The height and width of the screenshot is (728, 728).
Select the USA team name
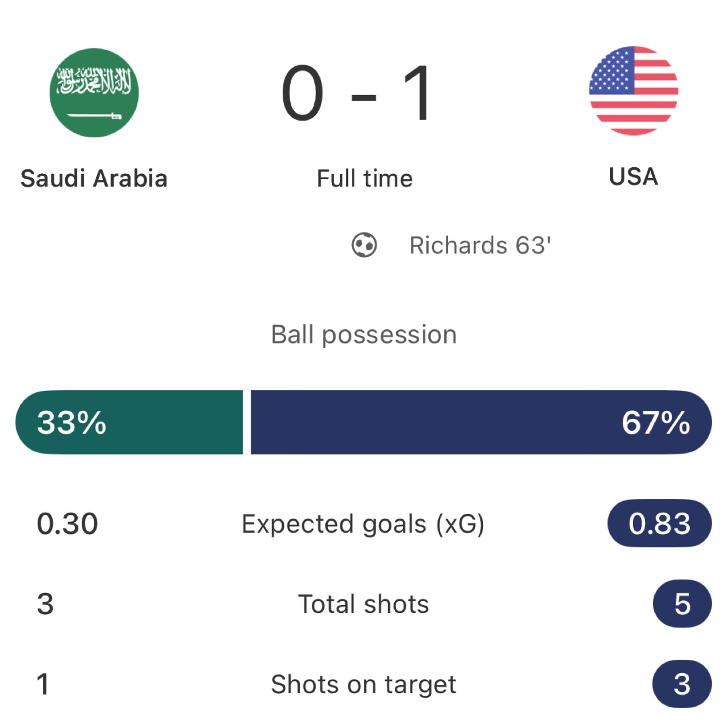[634, 176]
